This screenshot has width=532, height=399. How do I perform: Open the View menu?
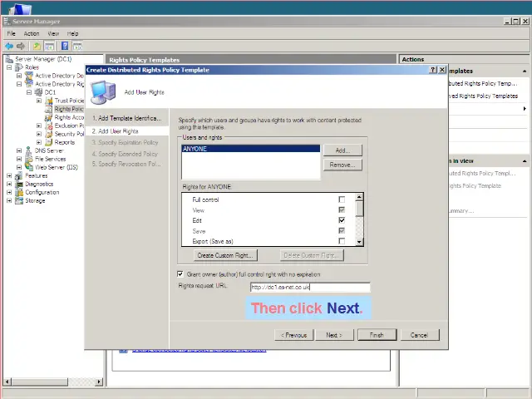point(53,33)
